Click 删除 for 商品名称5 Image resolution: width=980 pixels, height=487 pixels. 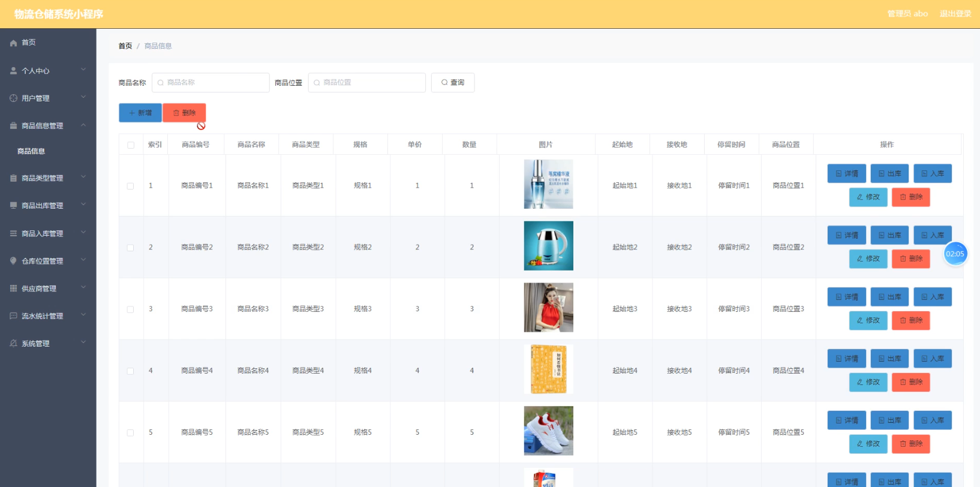click(x=911, y=444)
